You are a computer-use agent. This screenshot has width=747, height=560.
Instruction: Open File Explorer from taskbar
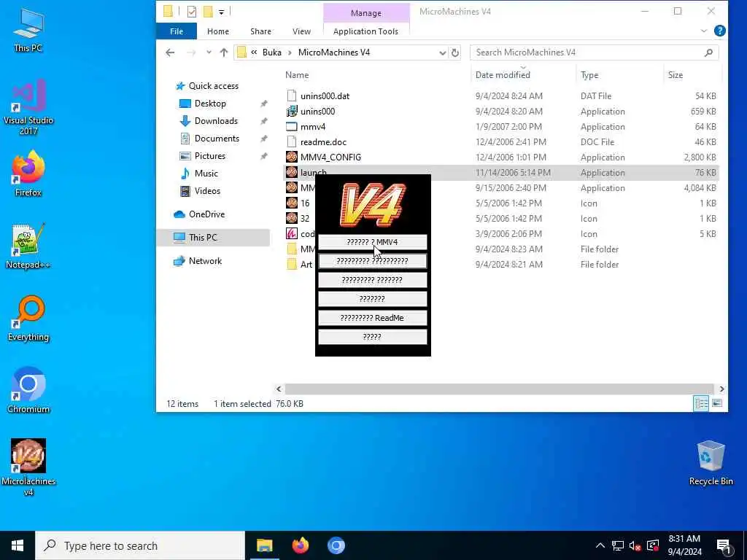click(264, 545)
